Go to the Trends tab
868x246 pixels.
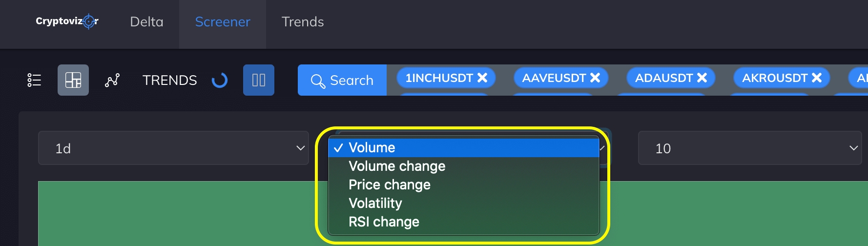[x=303, y=22]
